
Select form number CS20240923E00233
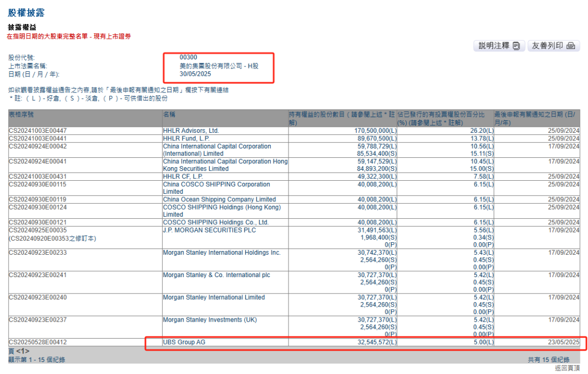38,253
